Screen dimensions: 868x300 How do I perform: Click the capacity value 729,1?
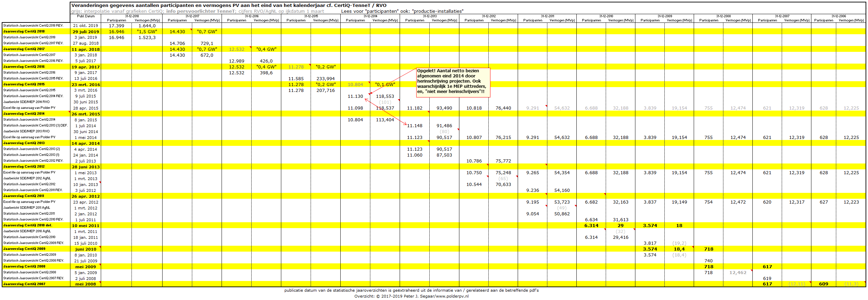point(207,43)
